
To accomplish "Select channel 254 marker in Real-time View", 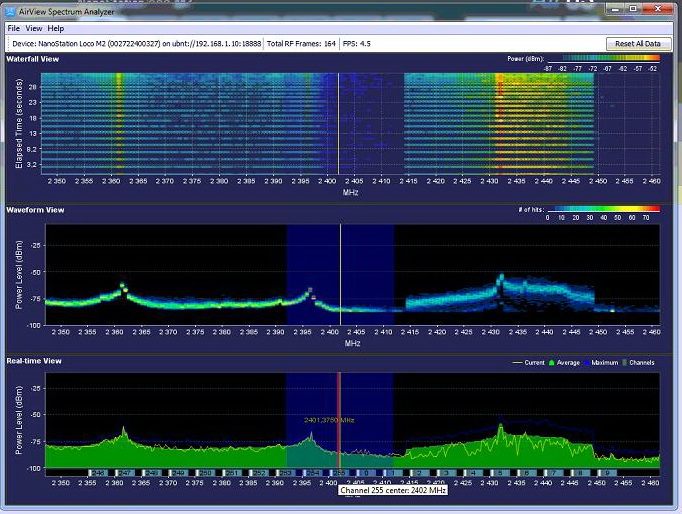I will 312,472.
